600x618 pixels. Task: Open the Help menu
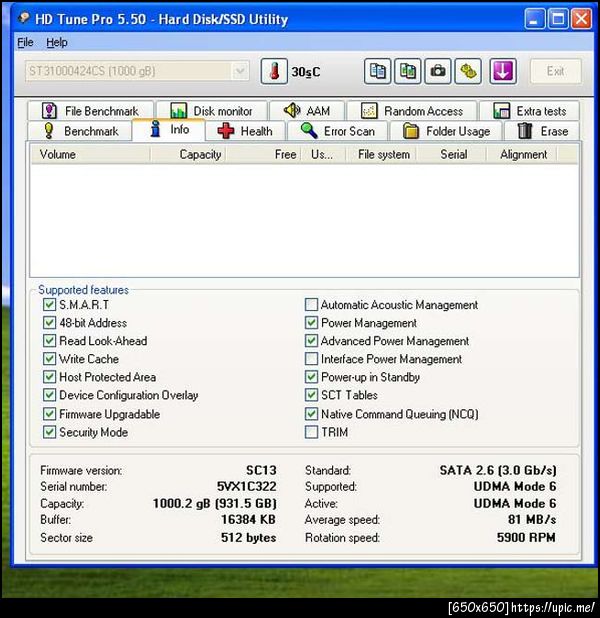click(57, 42)
